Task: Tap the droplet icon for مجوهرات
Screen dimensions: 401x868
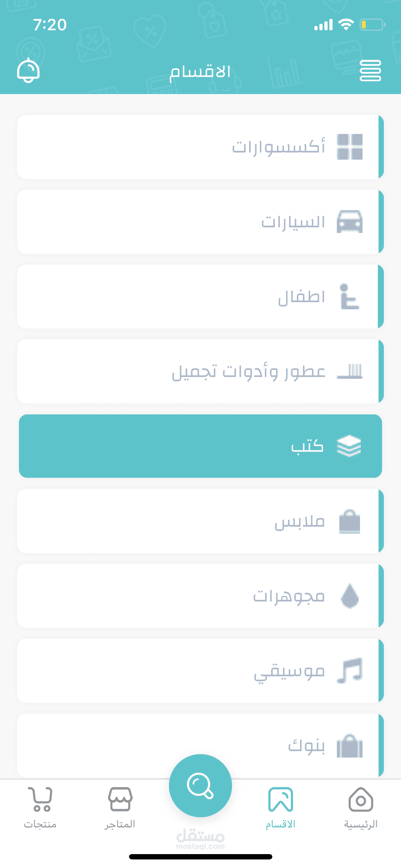Action: [x=350, y=595]
